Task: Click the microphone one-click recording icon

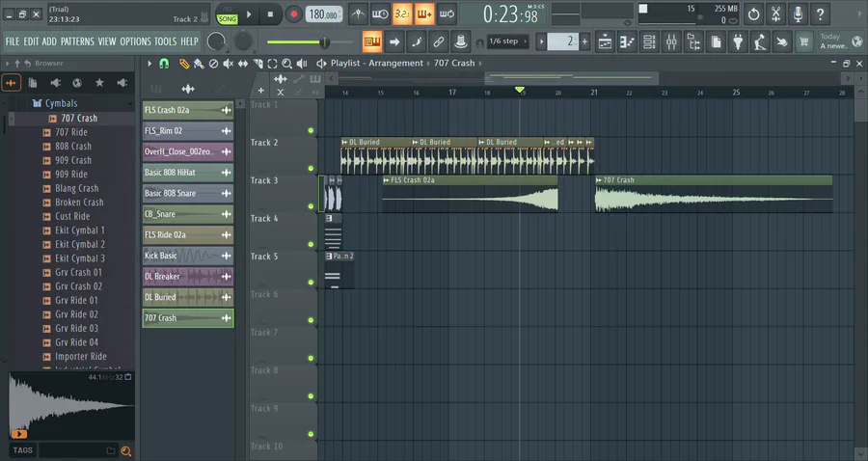Action: pyautogui.click(x=798, y=14)
